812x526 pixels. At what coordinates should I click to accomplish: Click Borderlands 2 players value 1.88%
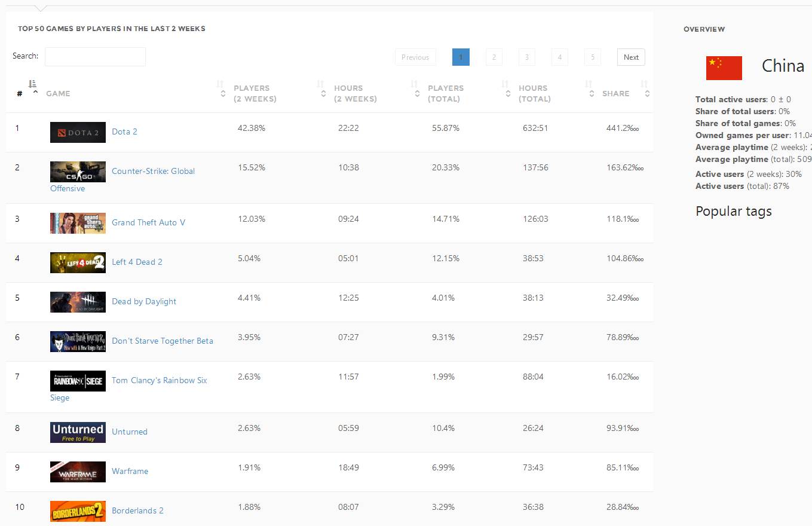(x=249, y=507)
